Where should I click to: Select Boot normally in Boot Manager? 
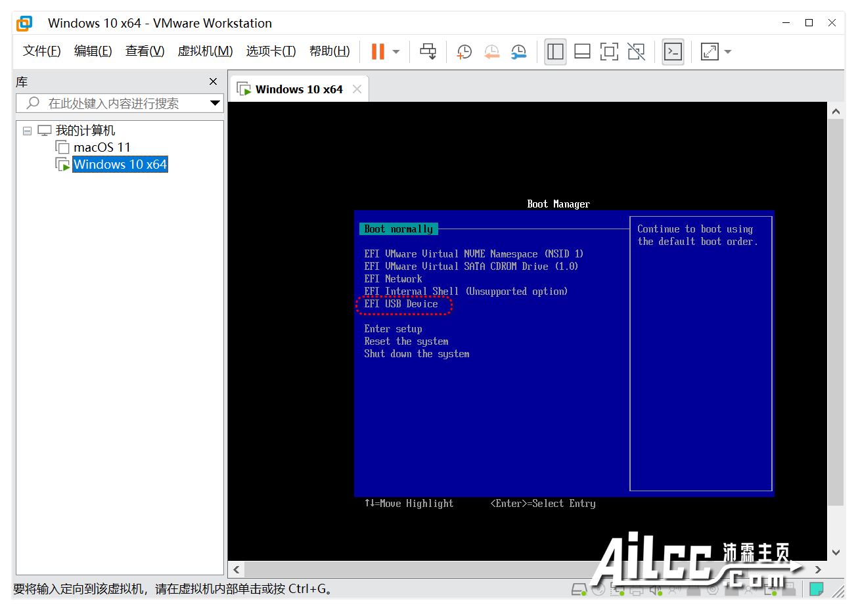(x=399, y=229)
